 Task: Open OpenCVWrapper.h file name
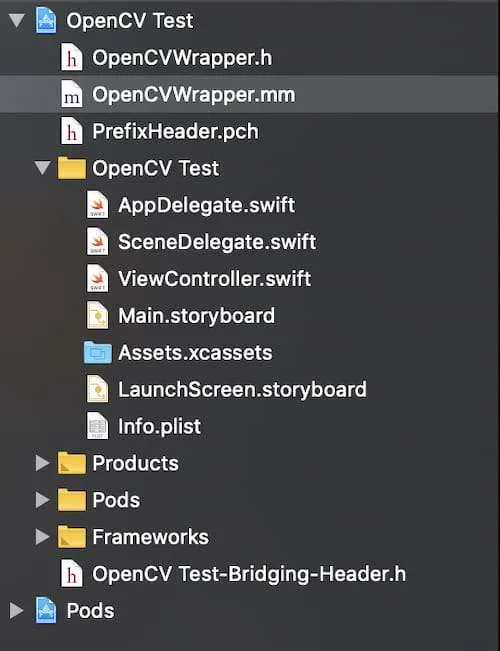182,58
